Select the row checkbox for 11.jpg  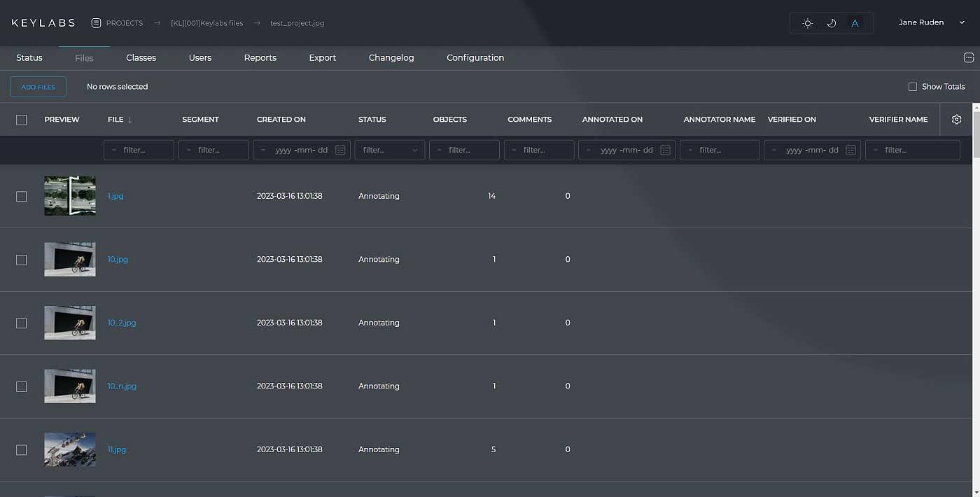(x=22, y=450)
